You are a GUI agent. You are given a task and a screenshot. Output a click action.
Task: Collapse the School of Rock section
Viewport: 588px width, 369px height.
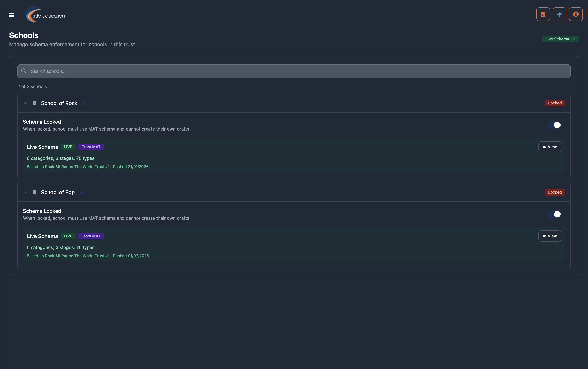tap(25, 103)
